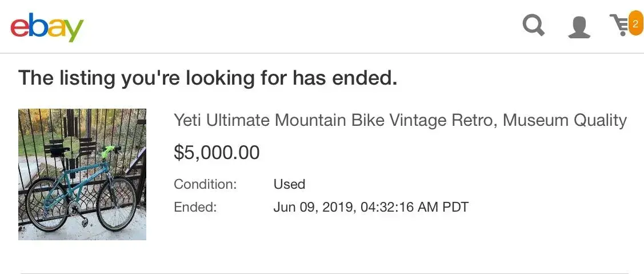
Task: Open the shopping cart icon
Action: [x=619, y=25]
